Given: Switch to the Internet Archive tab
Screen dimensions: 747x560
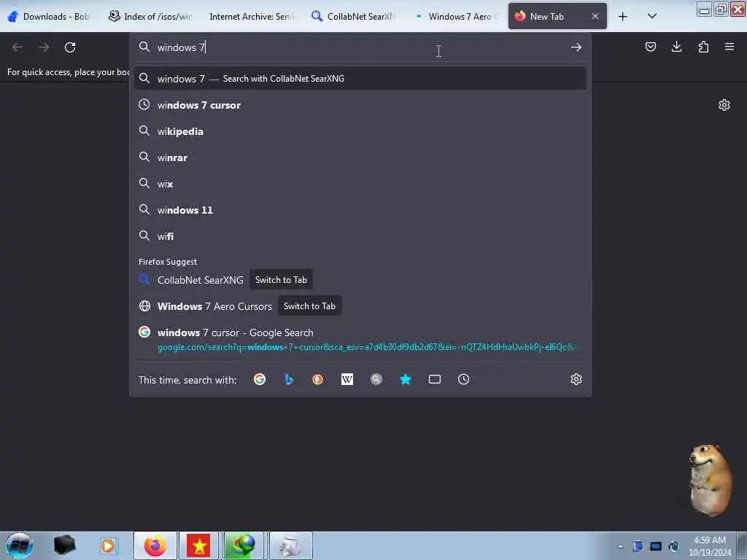Looking at the screenshot, I should (x=252, y=17).
